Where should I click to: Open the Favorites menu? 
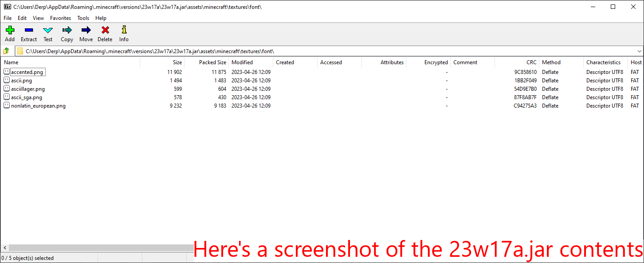click(x=60, y=18)
